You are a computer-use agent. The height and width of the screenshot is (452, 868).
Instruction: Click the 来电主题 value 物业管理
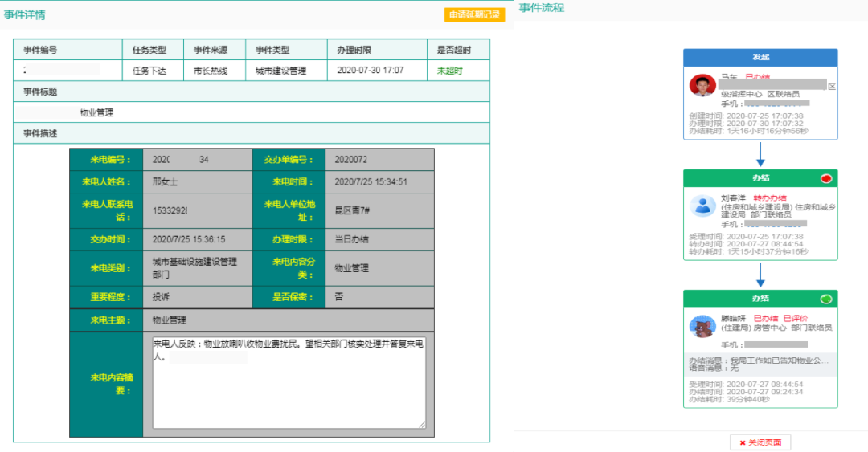(170, 320)
